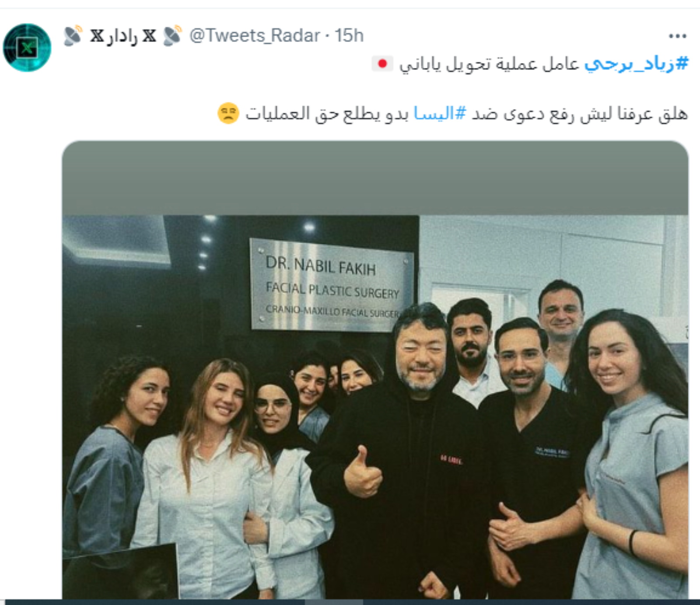Click the horizontal scrollbar thumb at bottom
Screen dimensions: 700x605
(x=334, y=602)
